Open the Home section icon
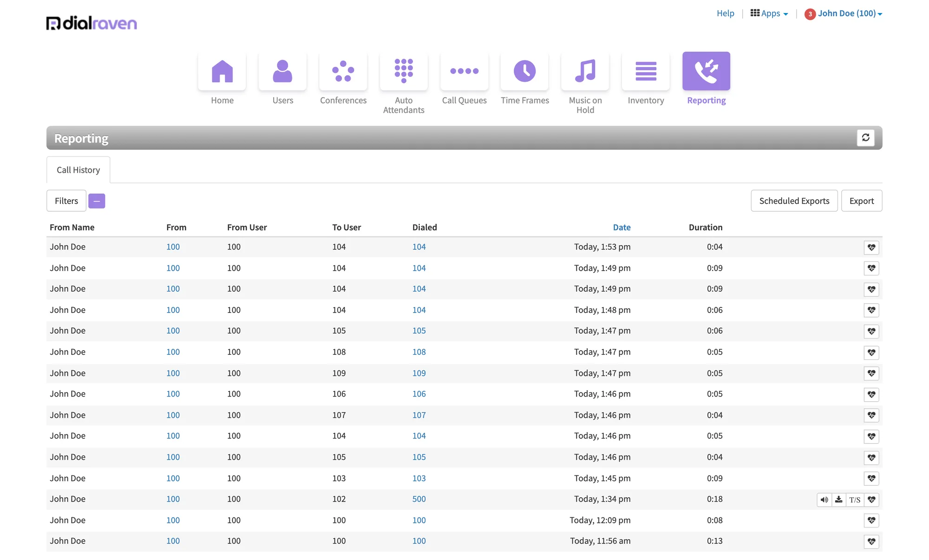Screen dimensions: 929x560 click(x=222, y=71)
